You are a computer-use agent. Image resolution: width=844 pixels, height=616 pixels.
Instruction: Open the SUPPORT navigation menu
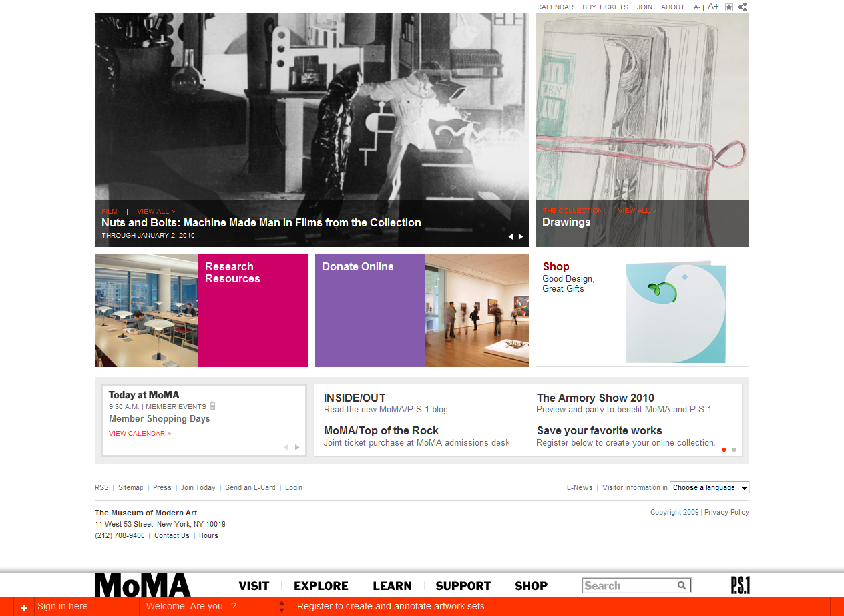463,586
